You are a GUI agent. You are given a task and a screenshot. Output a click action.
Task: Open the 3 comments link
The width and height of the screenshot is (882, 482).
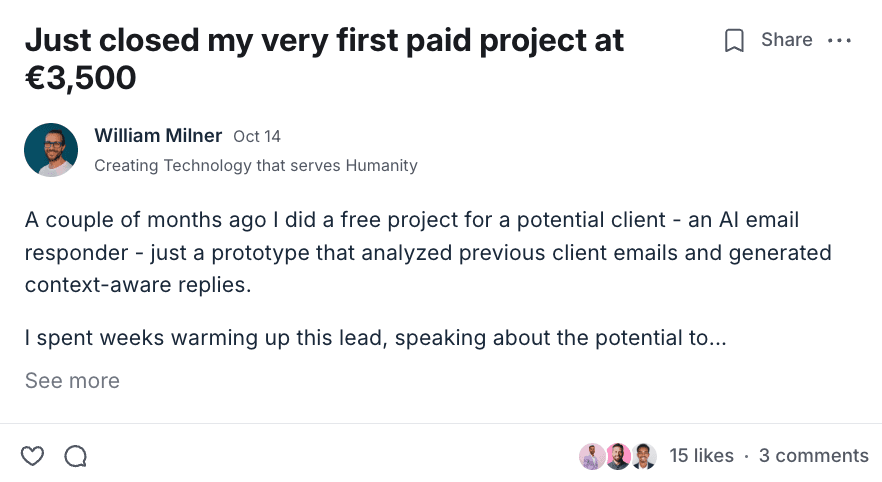[813, 456]
